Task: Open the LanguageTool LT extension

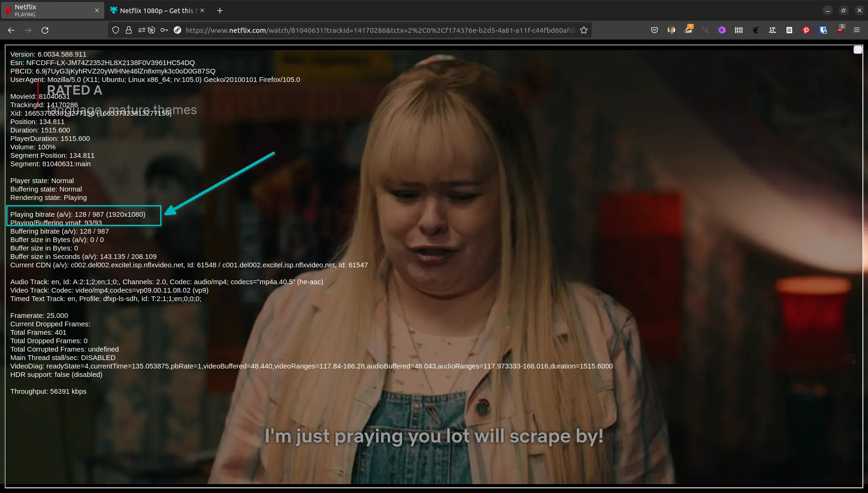Action: [x=772, y=30]
